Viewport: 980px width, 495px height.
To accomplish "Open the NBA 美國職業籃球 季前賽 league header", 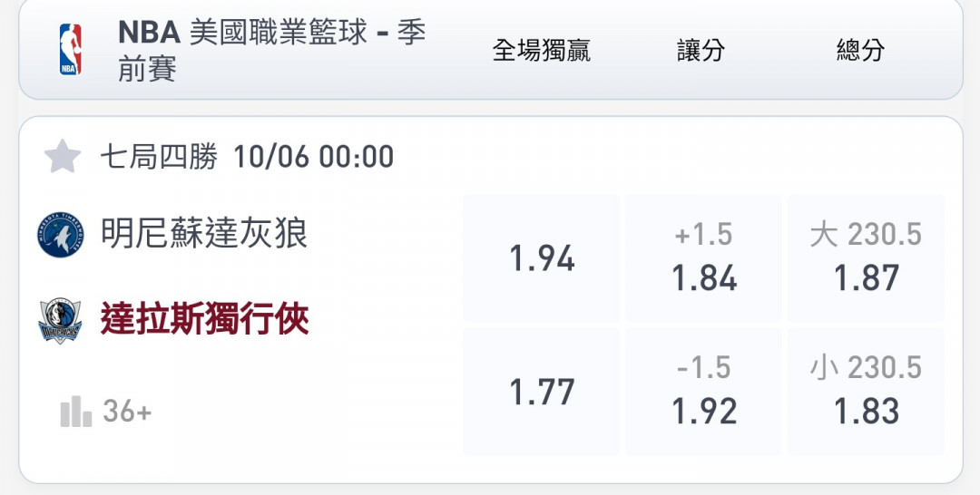I will [x=272, y=50].
